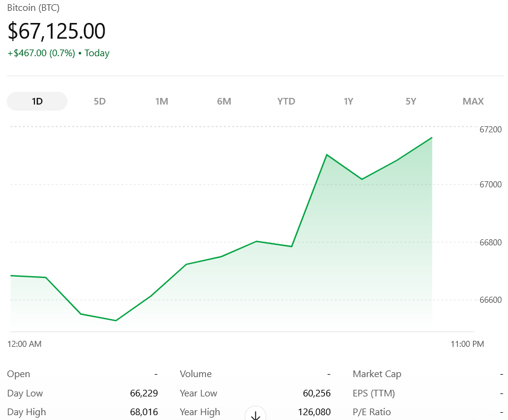Switch to the 6M chart view

pyautogui.click(x=224, y=101)
